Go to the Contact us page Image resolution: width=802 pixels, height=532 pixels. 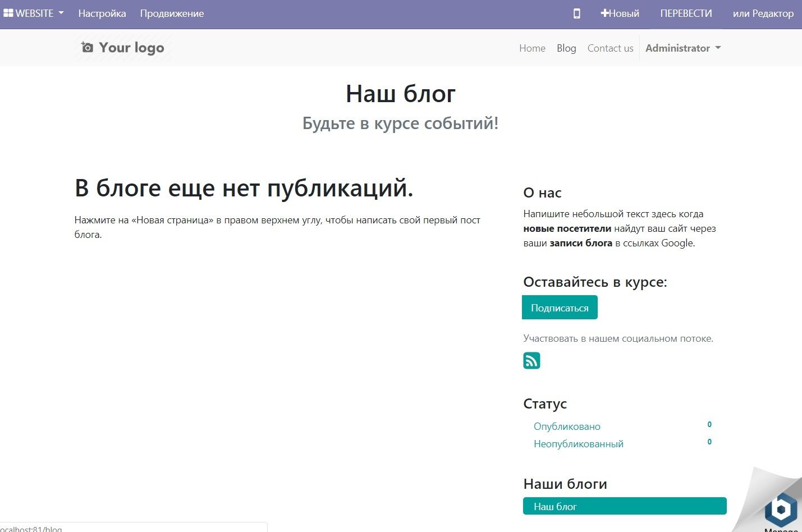point(609,48)
